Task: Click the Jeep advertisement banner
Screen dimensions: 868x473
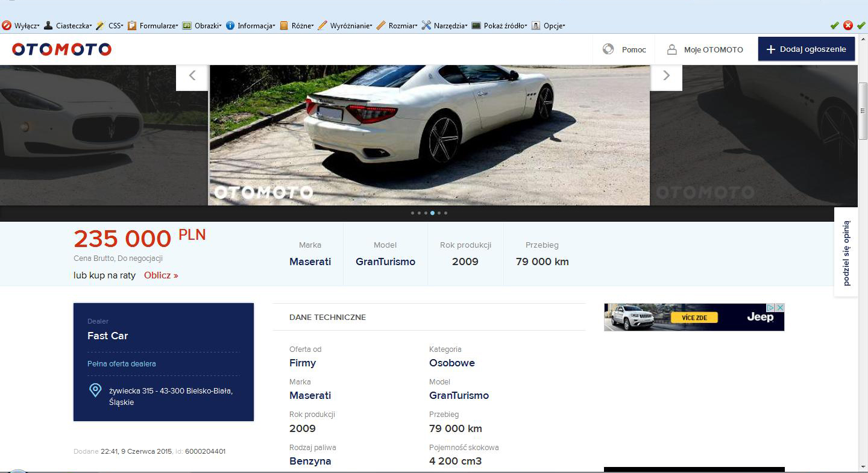Action: pyautogui.click(x=693, y=318)
